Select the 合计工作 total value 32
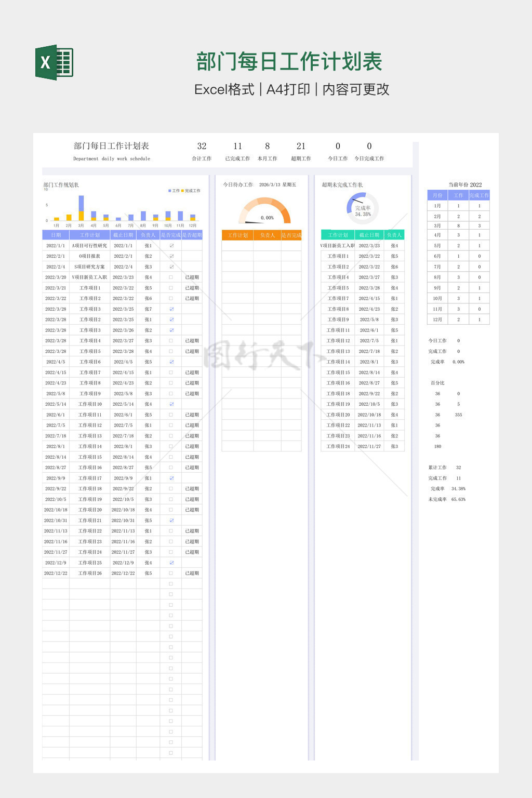Image resolution: width=532 pixels, height=798 pixels. (x=202, y=147)
